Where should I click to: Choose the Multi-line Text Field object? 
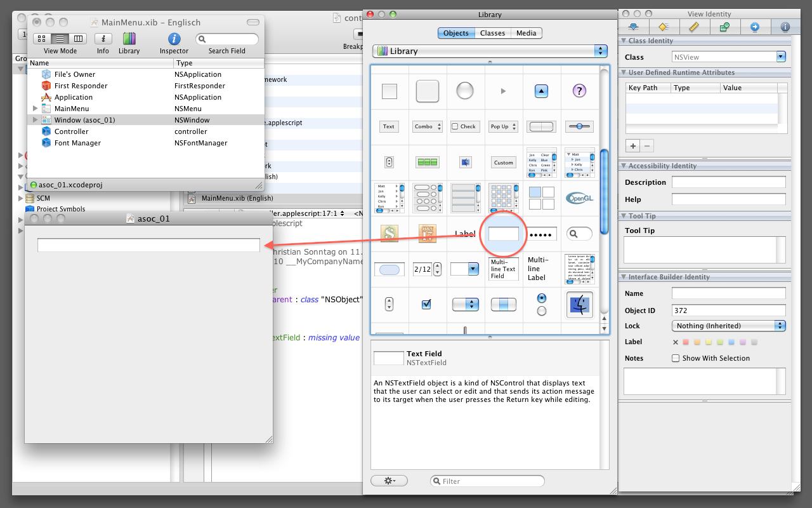tap(503, 269)
